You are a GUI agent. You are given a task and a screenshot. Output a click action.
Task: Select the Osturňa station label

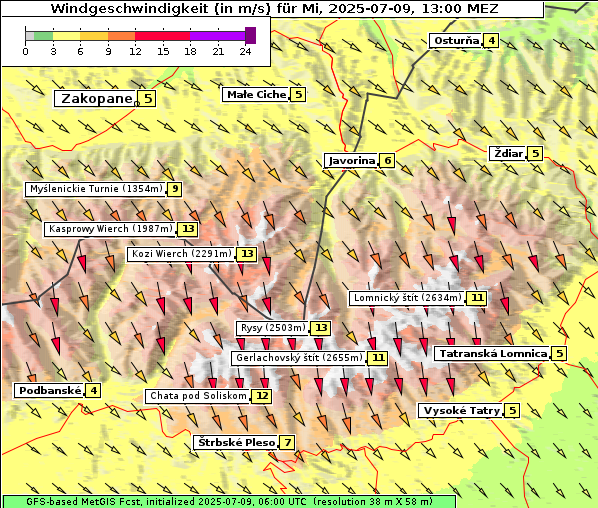click(x=456, y=41)
